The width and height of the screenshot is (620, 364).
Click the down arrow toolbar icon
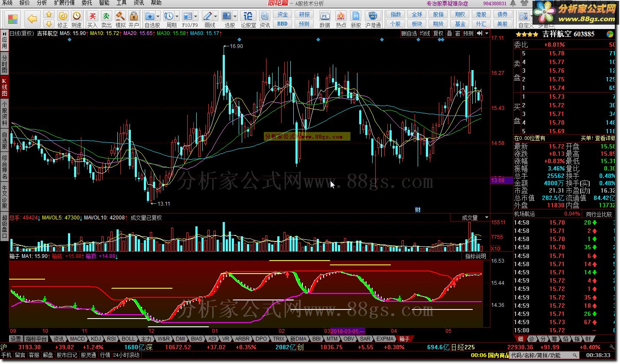tap(49, 24)
